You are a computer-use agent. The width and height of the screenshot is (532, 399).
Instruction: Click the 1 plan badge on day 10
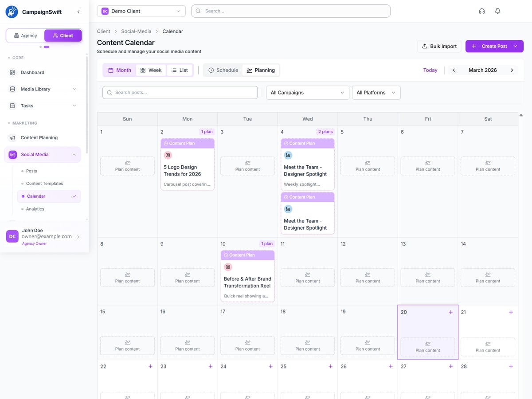click(x=267, y=243)
